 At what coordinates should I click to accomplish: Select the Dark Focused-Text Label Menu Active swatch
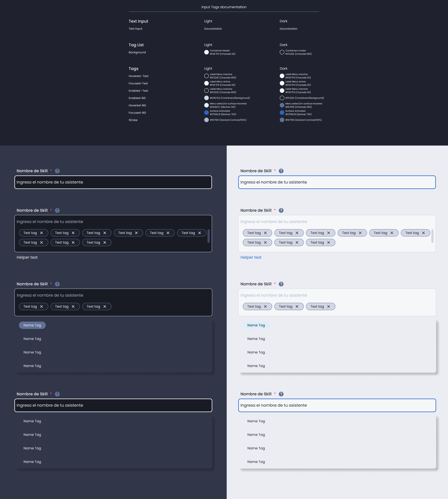(x=282, y=83)
